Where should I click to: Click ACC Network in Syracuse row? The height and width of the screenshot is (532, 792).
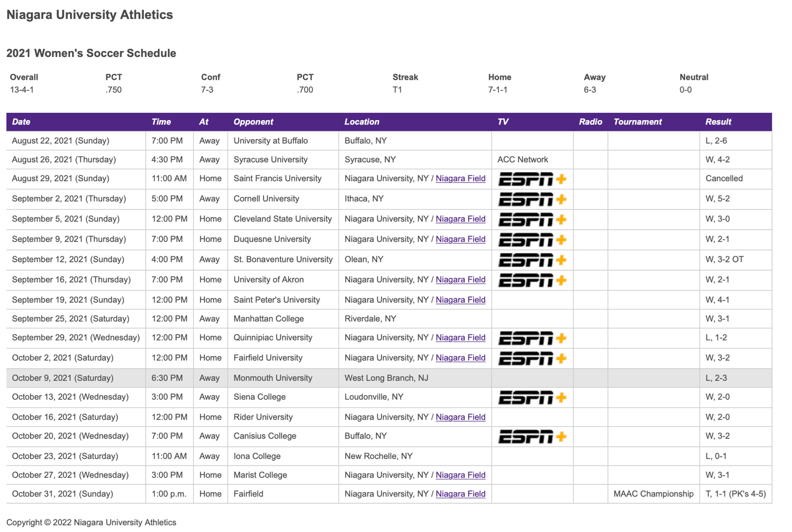[x=523, y=159]
